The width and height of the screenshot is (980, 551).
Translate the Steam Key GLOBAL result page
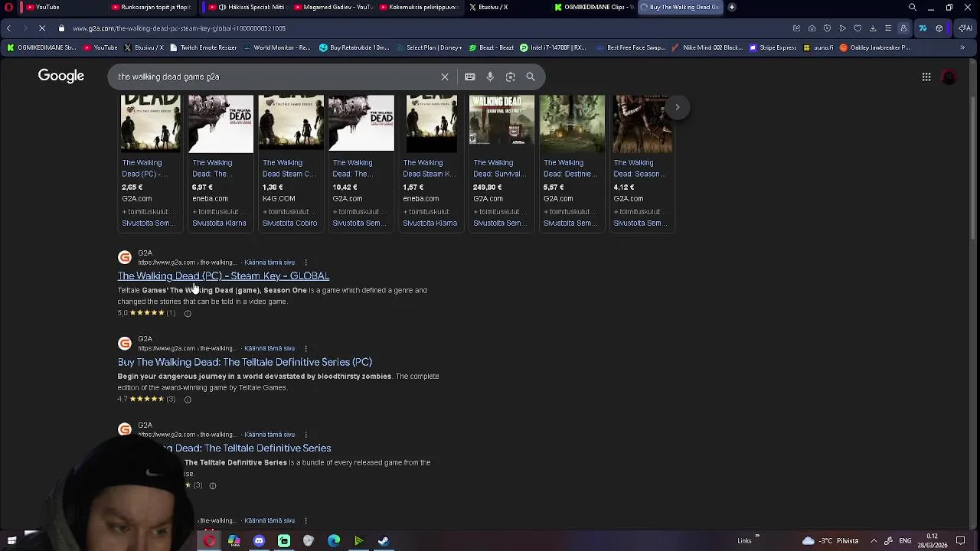pos(269,262)
